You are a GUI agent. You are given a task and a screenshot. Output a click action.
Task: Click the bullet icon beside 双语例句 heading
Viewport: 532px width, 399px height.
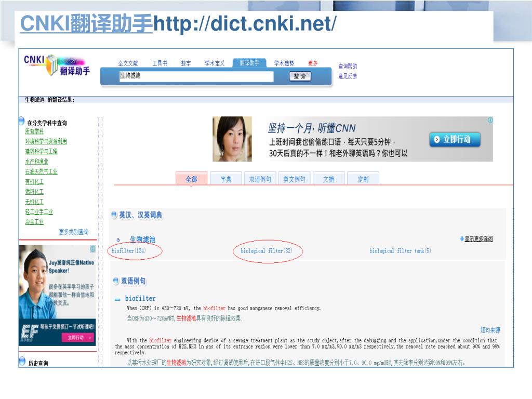116,281
